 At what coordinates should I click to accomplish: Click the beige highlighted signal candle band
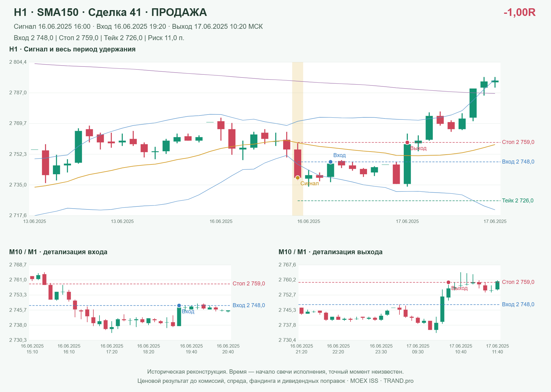(x=298, y=139)
